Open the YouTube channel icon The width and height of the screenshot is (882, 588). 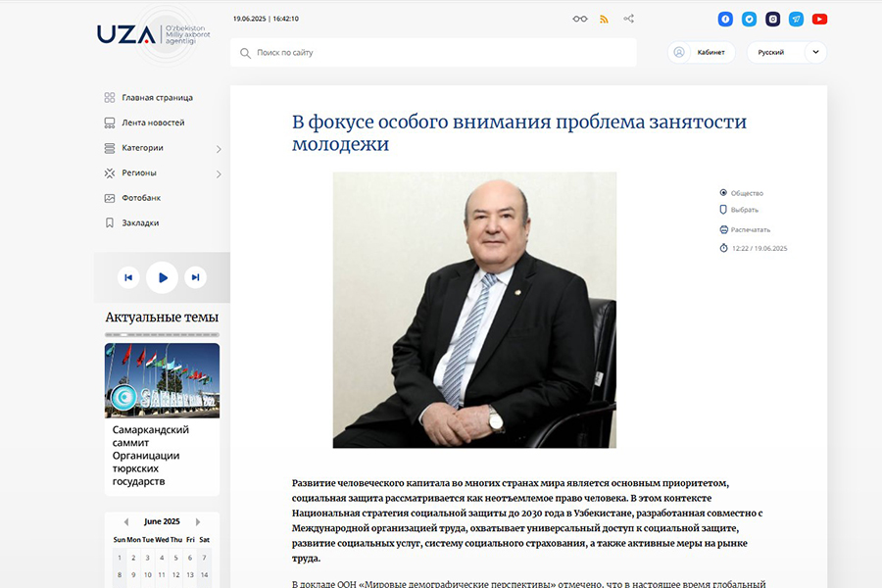[x=819, y=19]
